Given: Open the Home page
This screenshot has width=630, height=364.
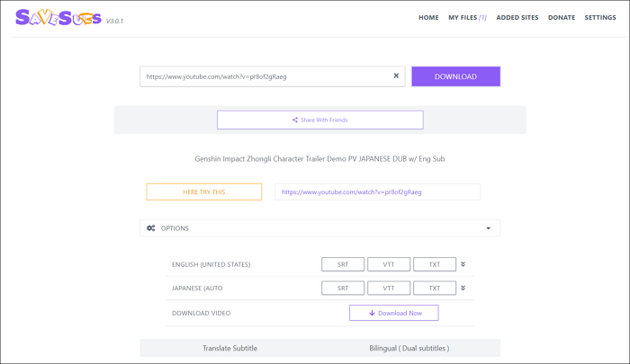Looking at the screenshot, I should [428, 18].
